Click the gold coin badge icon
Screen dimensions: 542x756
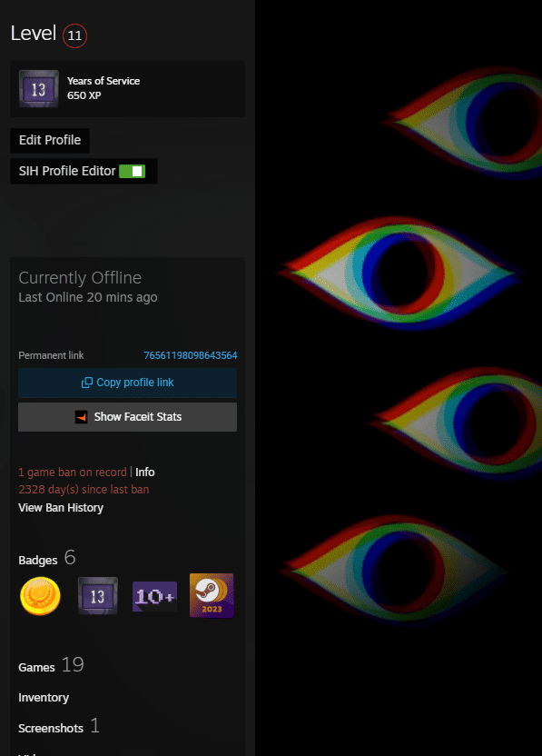41,596
